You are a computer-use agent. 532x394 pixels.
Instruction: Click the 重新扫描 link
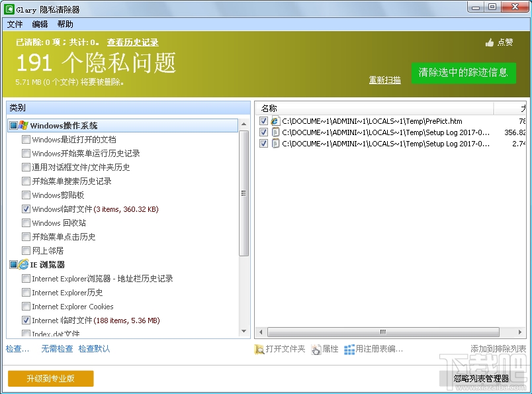[x=384, y=80]
